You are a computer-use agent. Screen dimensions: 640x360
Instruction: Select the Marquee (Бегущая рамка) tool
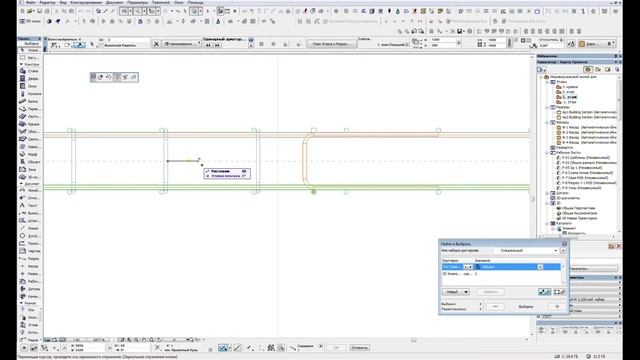pyautogui.click(x=29, y=58)
